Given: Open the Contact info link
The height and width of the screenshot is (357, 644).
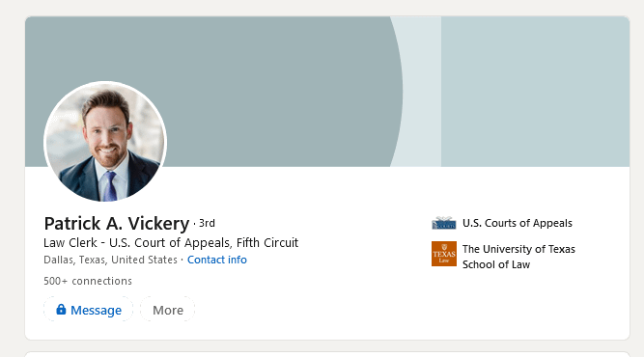Looking at the screenshot, I should click(217, 260).
